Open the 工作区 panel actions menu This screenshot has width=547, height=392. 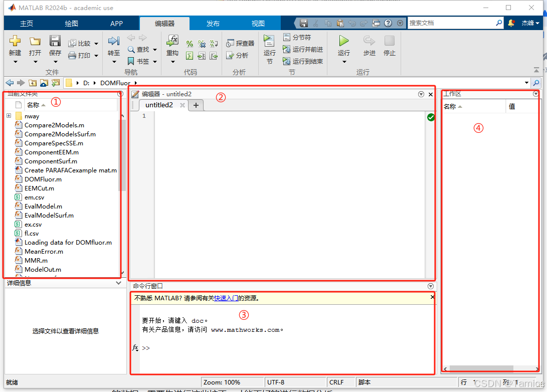535,94
